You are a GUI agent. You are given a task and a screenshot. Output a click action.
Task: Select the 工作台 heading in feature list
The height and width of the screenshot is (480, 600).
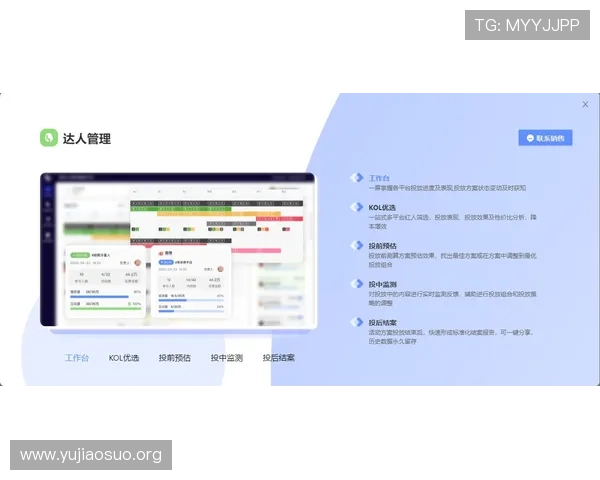[x=379, y=178]
